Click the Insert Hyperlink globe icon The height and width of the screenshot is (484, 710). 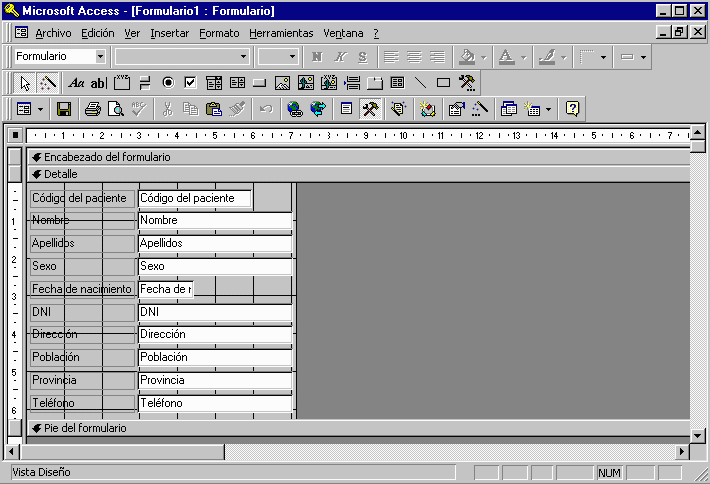tap(295, 109)
